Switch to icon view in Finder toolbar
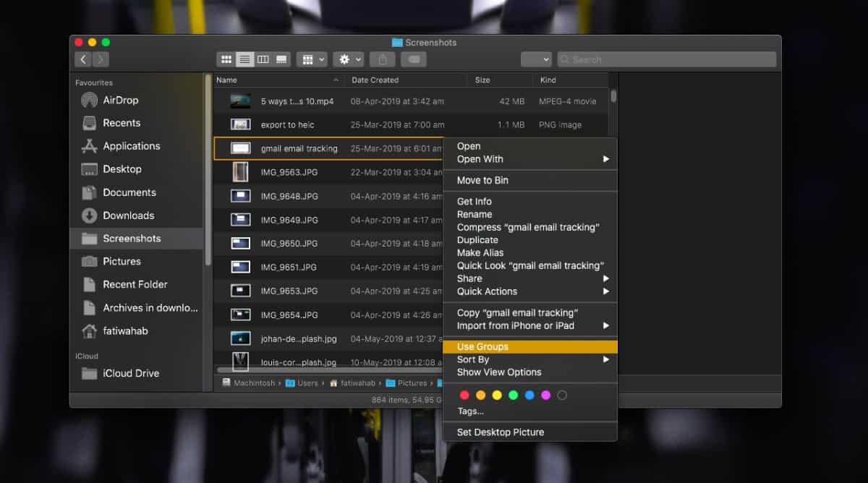 tap(226, 59)
